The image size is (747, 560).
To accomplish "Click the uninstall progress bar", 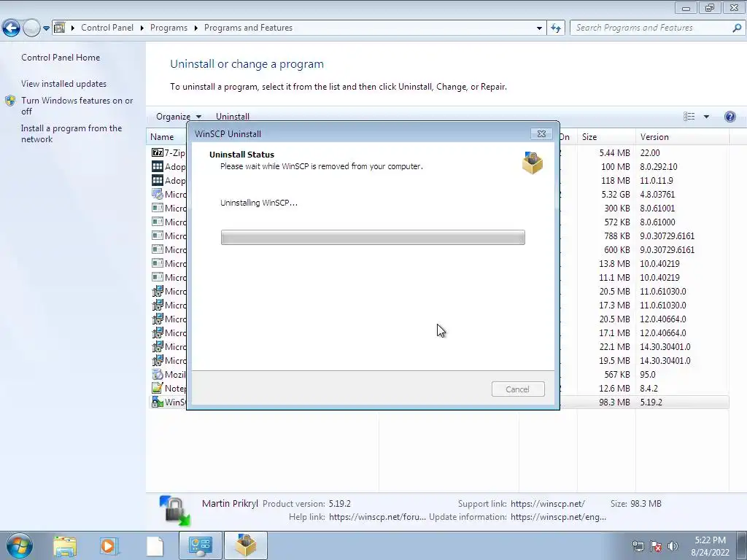I will [373, 237].
